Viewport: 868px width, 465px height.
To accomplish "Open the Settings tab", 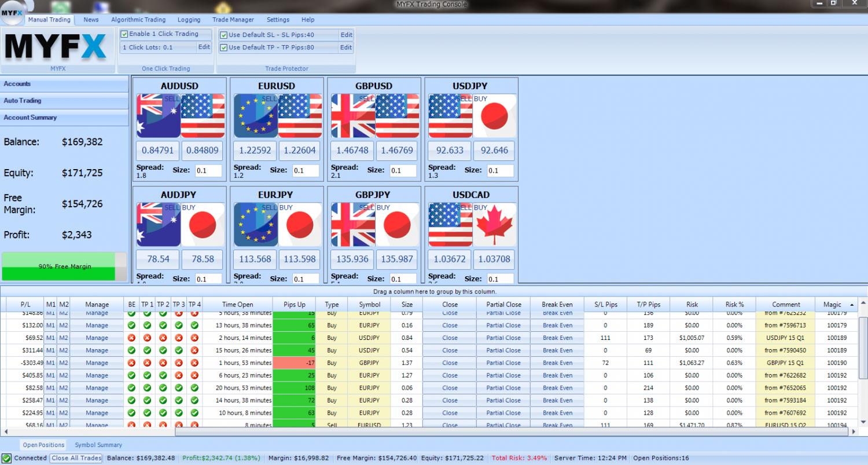I will (x=278, y=20).
